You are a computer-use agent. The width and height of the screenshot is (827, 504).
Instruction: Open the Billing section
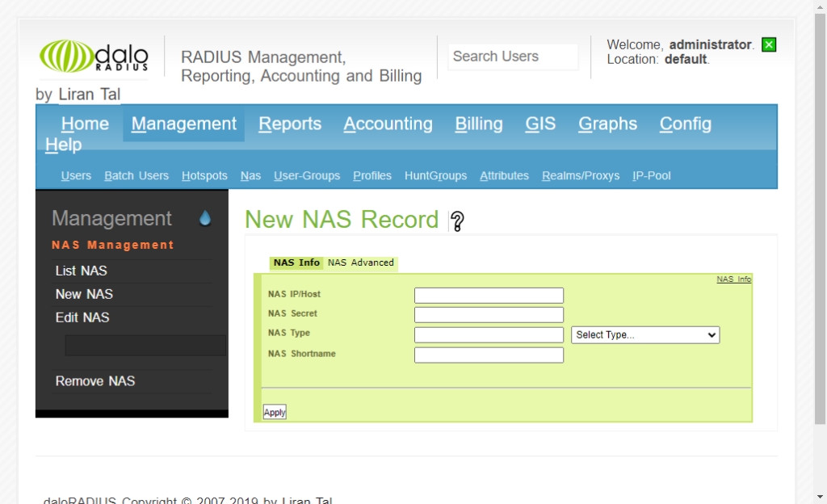478,124
